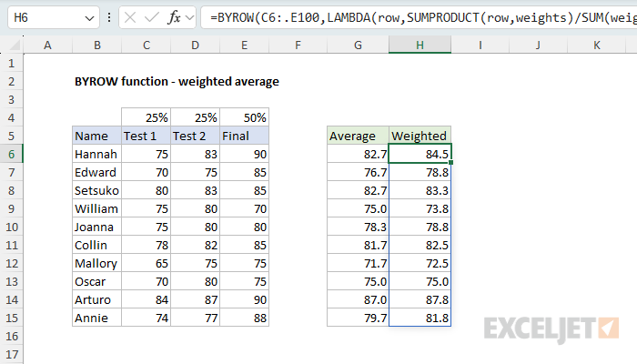Select column A header
The height and width of the screenshot is (364, 637).
47,45
